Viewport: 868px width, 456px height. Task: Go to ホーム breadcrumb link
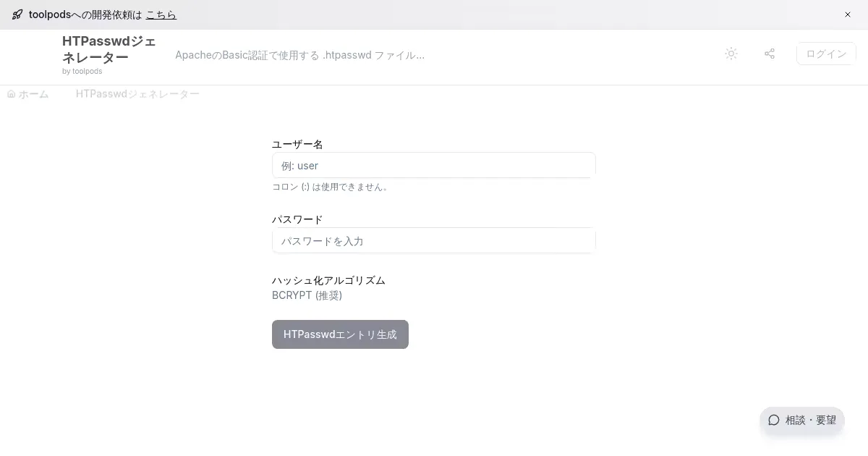point(33,94)
